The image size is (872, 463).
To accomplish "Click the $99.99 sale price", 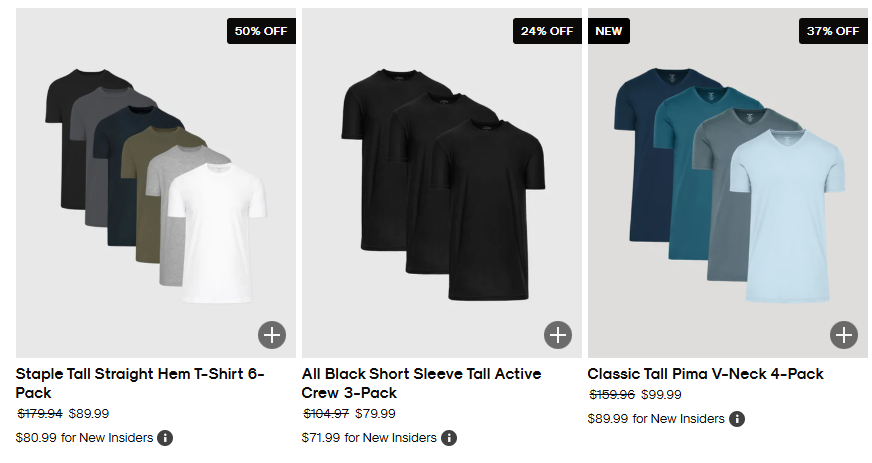I will (x=661, y=395).
